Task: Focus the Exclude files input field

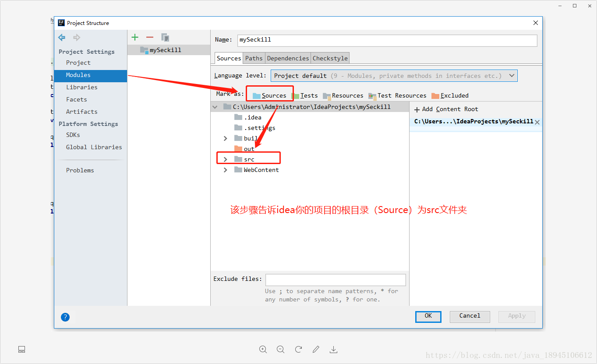Action: (336, 280)
